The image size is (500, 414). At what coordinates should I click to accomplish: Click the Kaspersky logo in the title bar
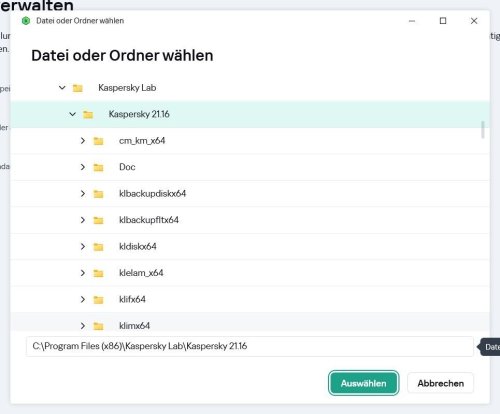tap(26, 21)
